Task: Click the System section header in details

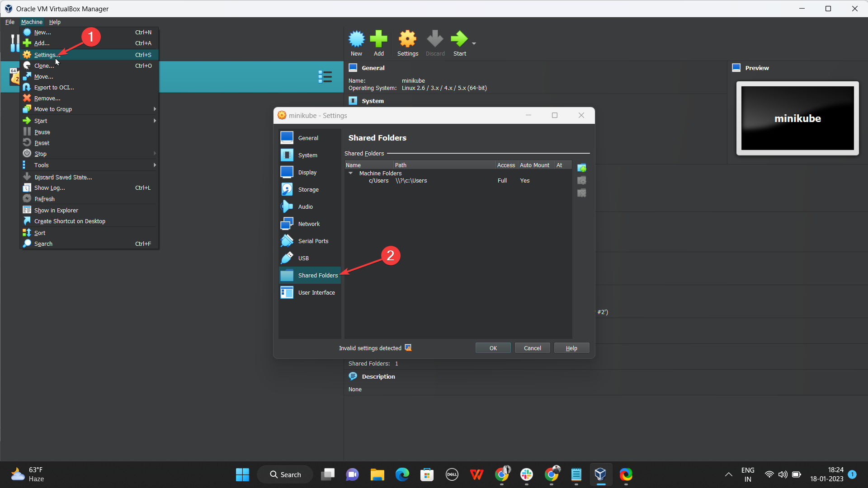Action: click(366, 101)
